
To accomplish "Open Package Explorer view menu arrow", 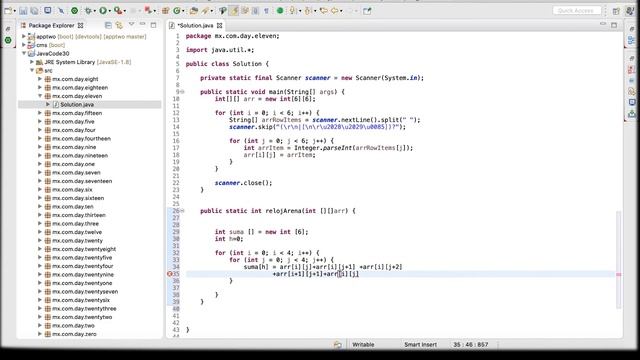I will click(x=131, y=25).
